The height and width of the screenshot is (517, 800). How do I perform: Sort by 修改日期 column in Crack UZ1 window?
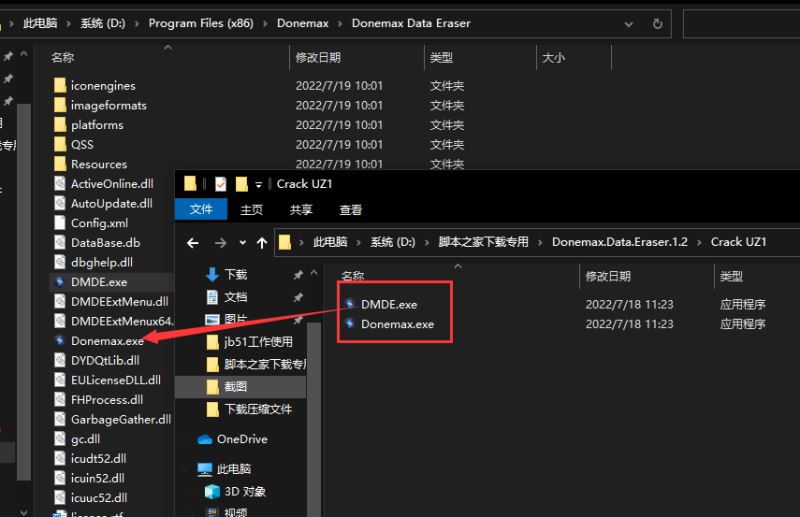point(608,277)
